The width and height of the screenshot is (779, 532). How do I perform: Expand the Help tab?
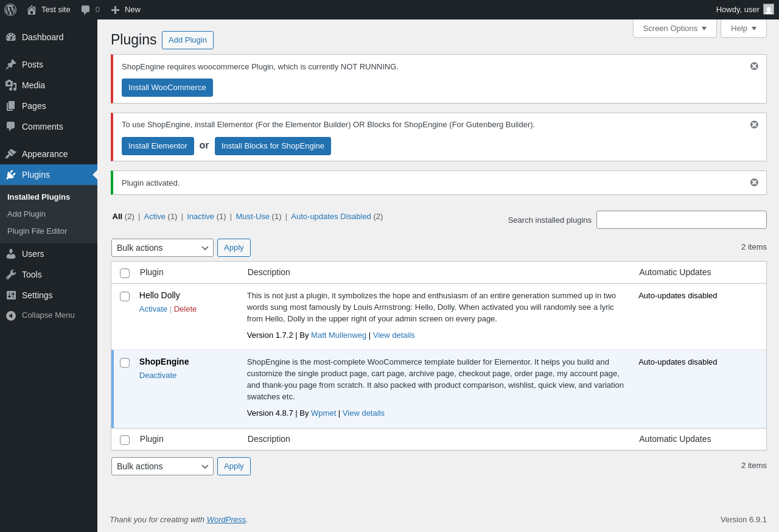(743, 28)
